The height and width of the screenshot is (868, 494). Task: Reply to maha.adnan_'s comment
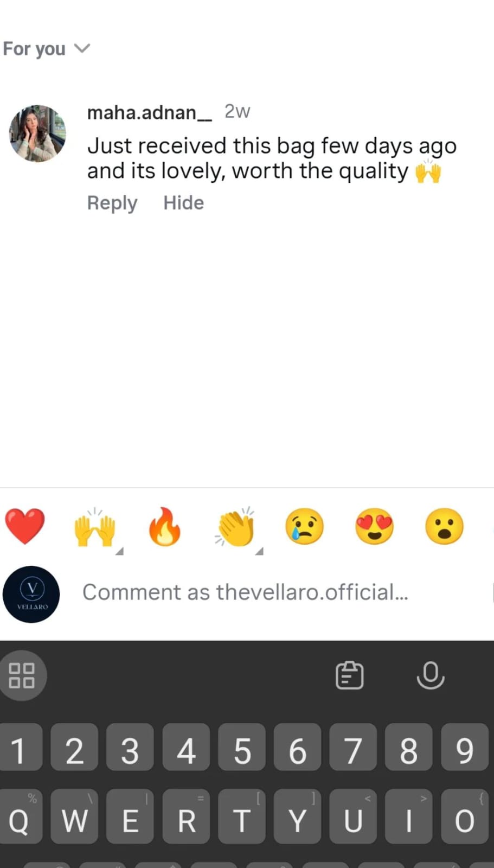(112, 203)
